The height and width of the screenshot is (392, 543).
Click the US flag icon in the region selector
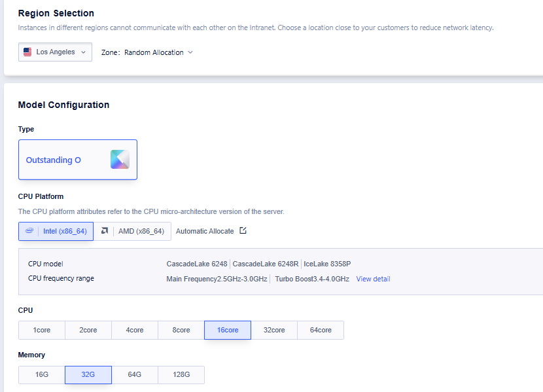coord(27,52)
